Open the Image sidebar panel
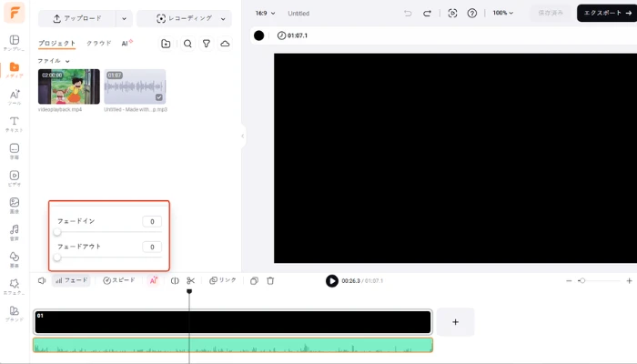This screenshot has width=637, height=364. [15, 206]
